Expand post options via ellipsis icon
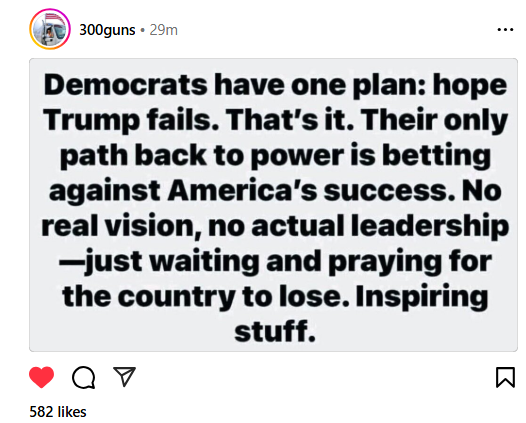Image resolution: width=526 pixels, height=423 pixels. pyautogui.click(x=505, y=30)
